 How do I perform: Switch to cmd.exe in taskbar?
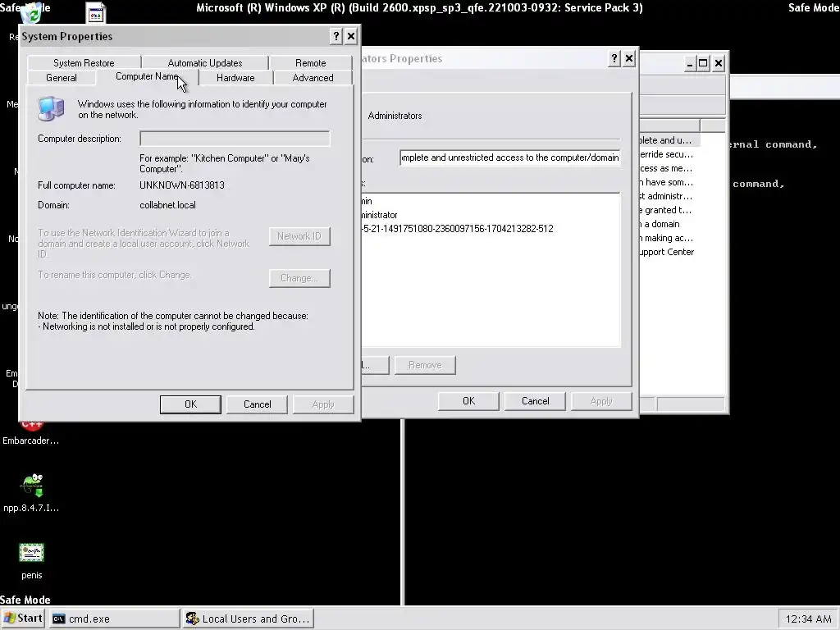pos(114,619)
